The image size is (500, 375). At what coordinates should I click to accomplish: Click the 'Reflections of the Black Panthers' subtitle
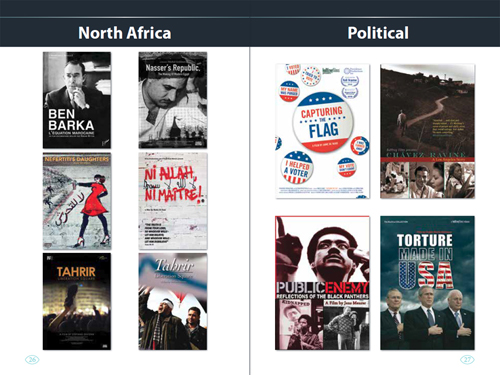[x=322, y=296]
